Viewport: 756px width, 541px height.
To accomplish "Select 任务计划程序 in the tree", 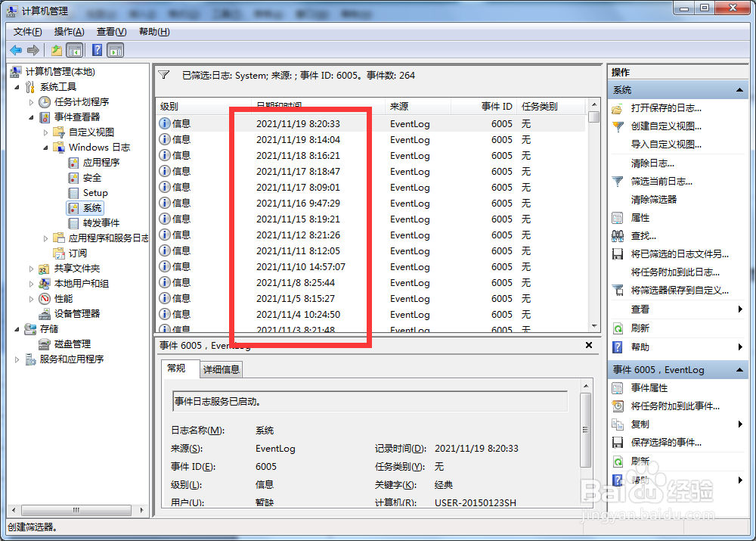I will [82, 102].
